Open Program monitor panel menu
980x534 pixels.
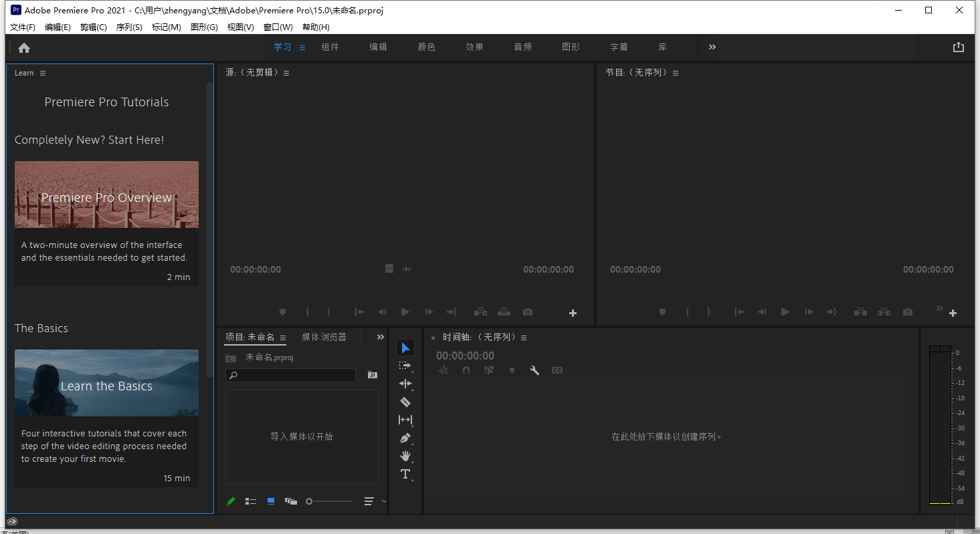click(676, 73)
